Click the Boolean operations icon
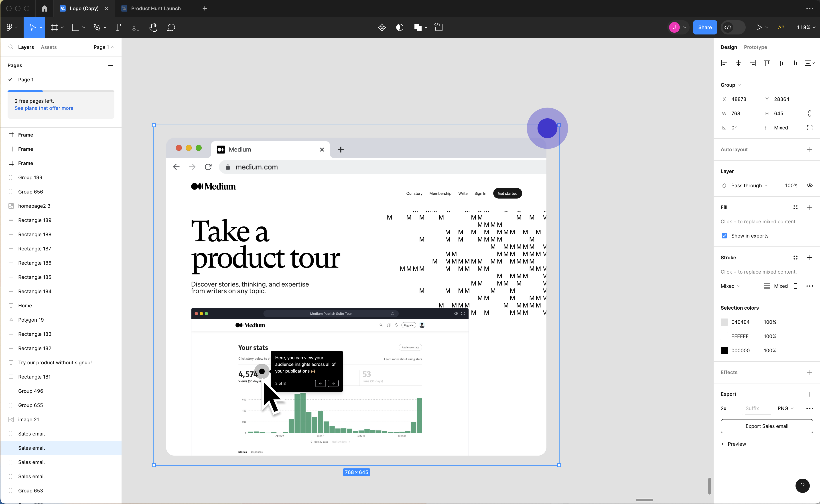 tap(418, 27)
